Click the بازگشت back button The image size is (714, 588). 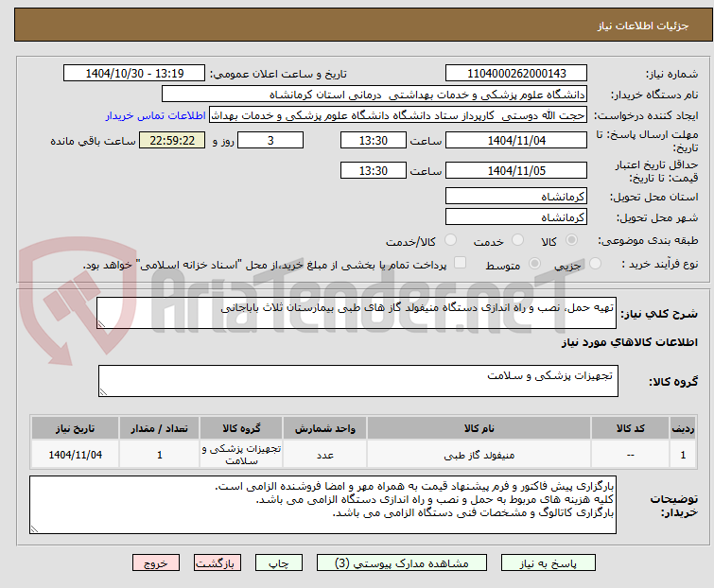(218, 563)
